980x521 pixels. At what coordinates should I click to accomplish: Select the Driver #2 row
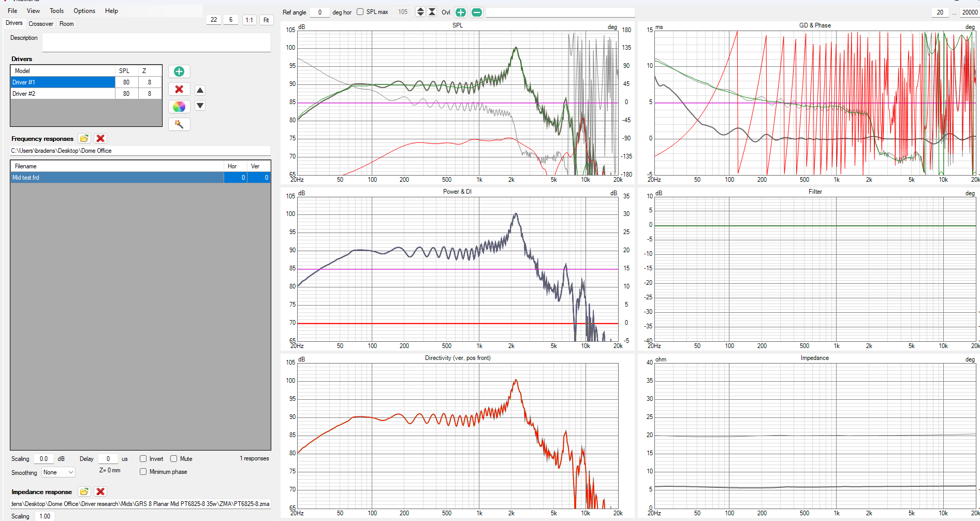pos(86,94)
